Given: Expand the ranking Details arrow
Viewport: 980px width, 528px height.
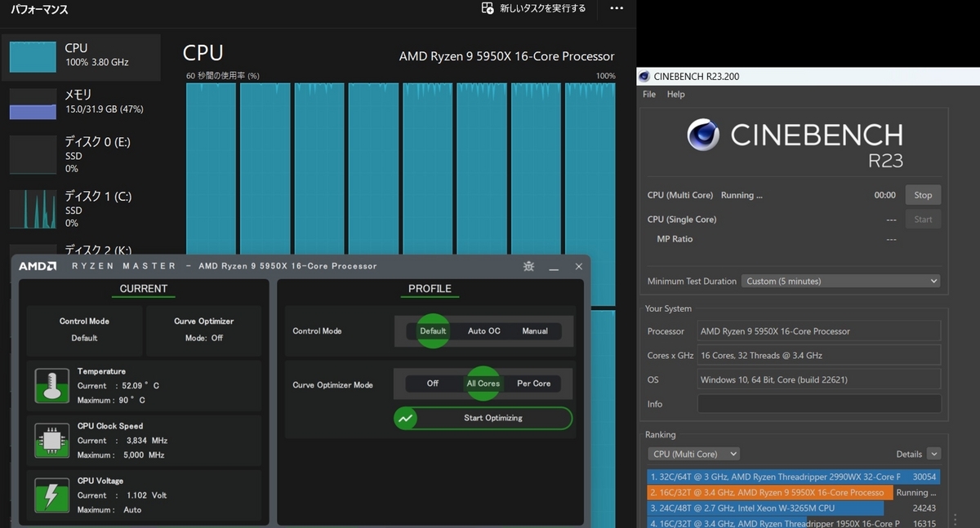Looking at the screenshot, I should [933, 454].
